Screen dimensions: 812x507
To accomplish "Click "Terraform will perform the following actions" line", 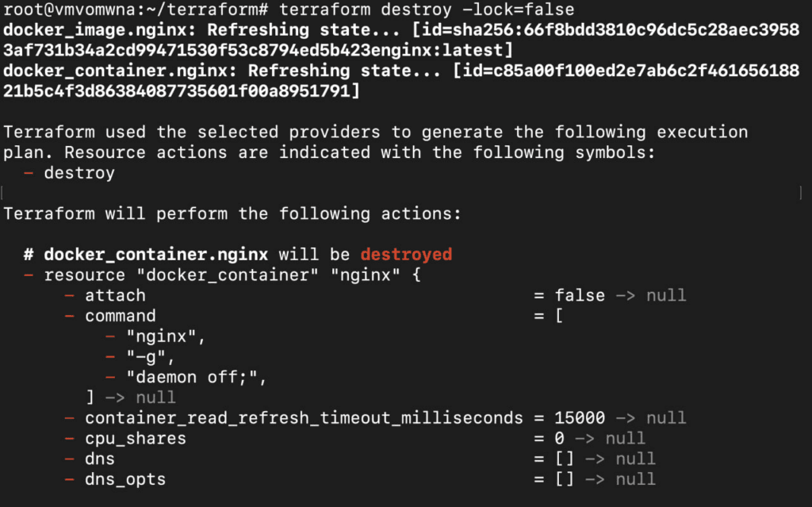I will tap(232, 214).
